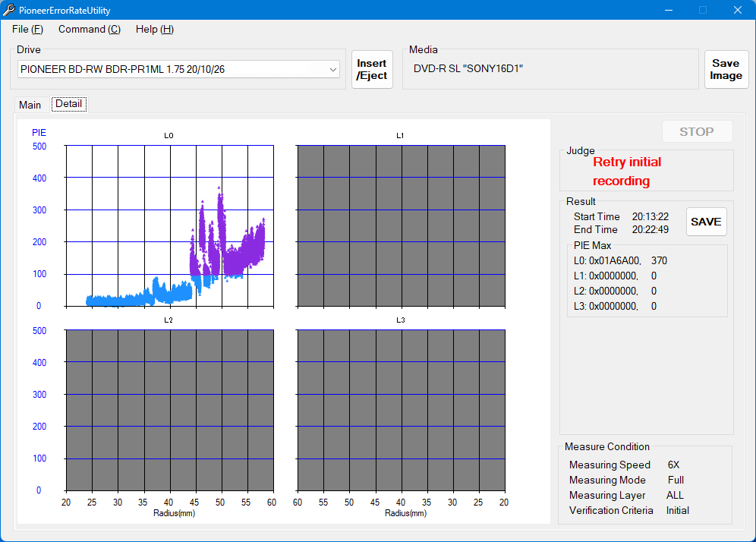
Task: Click the 'Retry initial recording' judge text
Action: coord(627,172)
